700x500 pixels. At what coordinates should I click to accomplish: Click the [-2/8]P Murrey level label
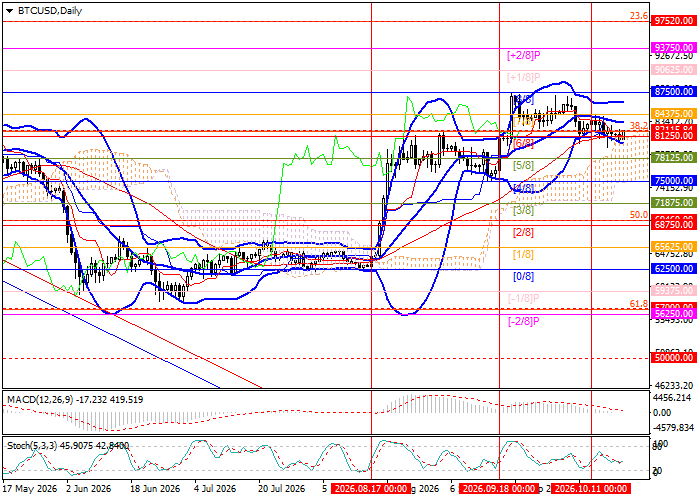click(524, 321)
